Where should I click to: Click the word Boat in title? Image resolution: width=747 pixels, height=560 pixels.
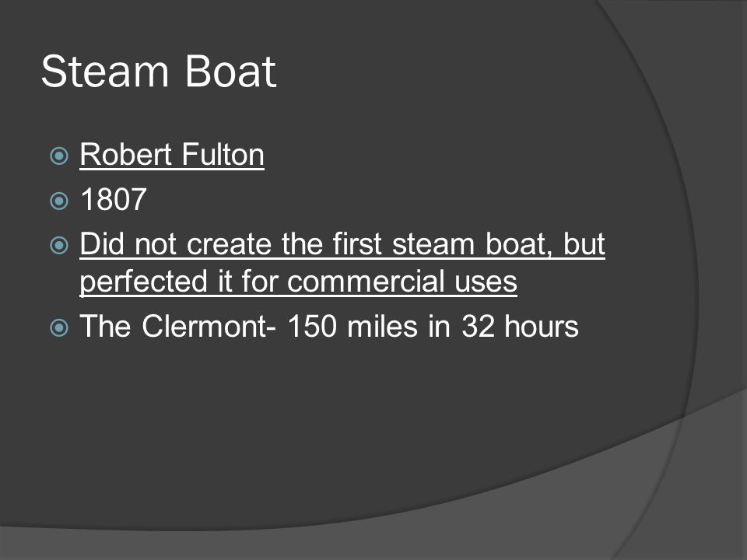click(x=230, y=72)
